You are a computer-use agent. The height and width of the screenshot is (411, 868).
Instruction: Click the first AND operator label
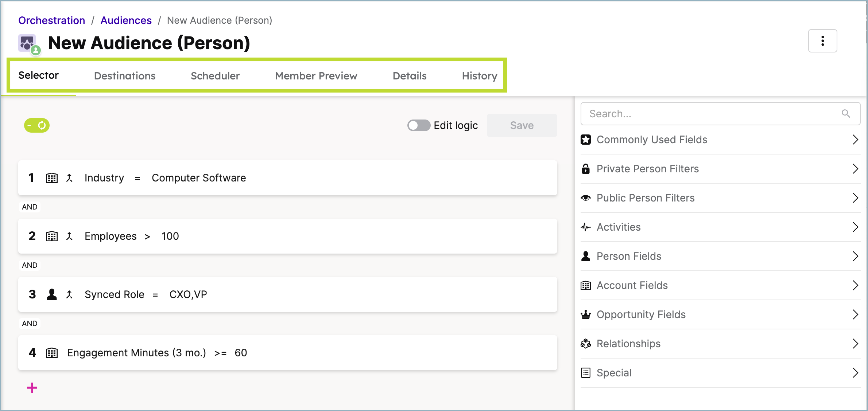point(30,207)
